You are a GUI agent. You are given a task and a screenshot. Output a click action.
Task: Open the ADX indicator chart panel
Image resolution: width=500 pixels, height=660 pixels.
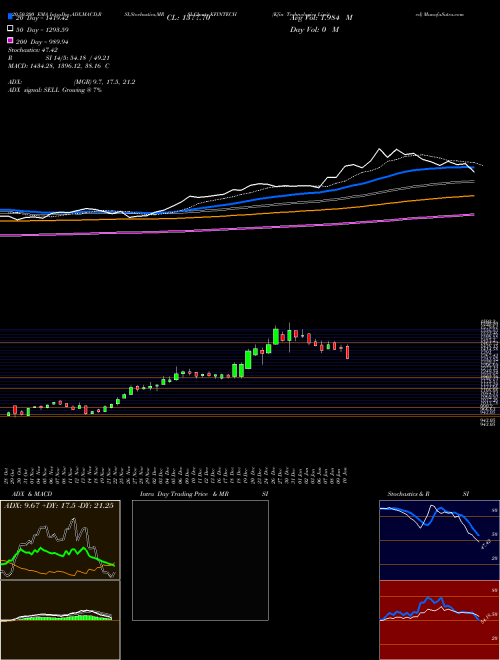tap(60, 540)
